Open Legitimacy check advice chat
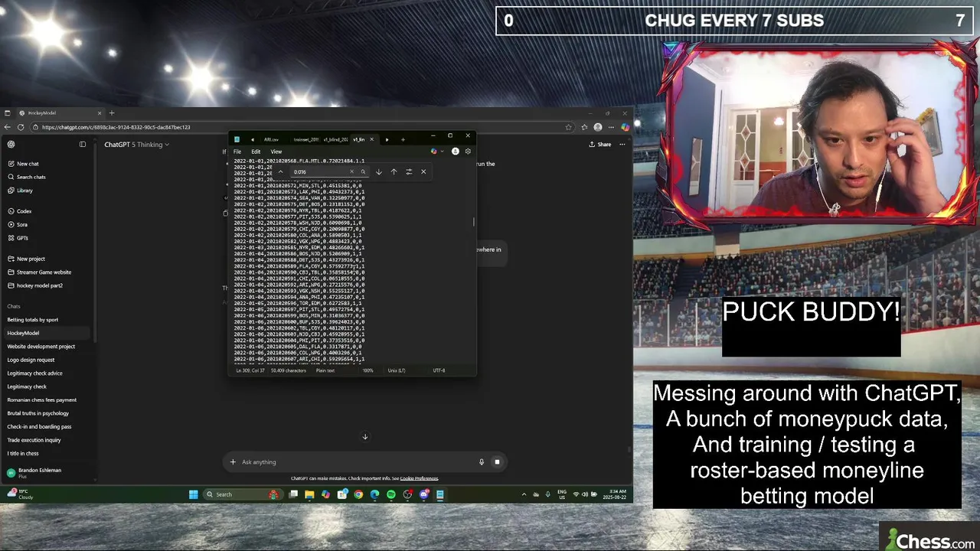 click(x=34, y=373)
